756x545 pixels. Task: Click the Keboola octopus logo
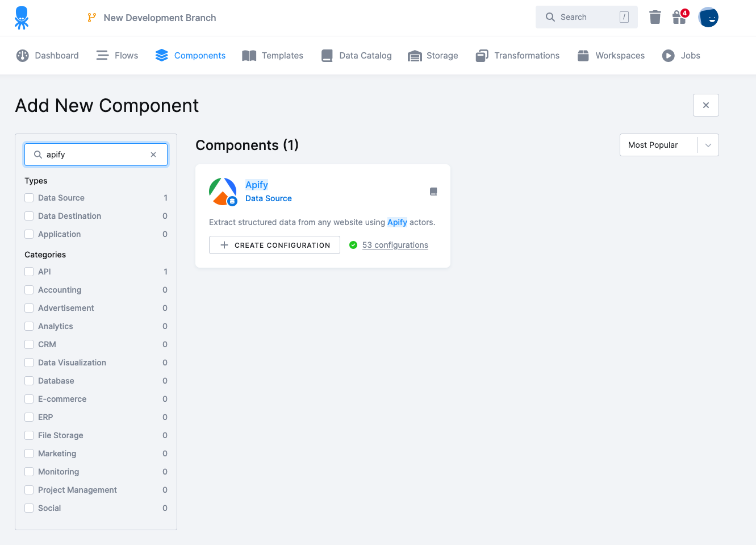pos(22,17)
